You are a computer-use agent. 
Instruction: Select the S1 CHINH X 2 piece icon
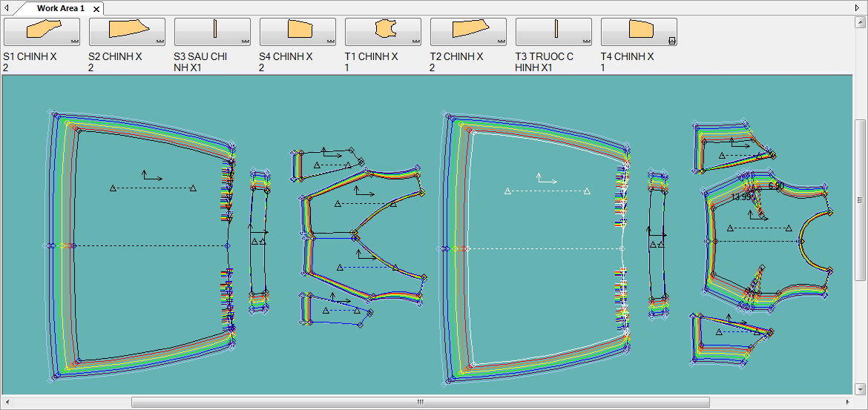coord(42,31)
